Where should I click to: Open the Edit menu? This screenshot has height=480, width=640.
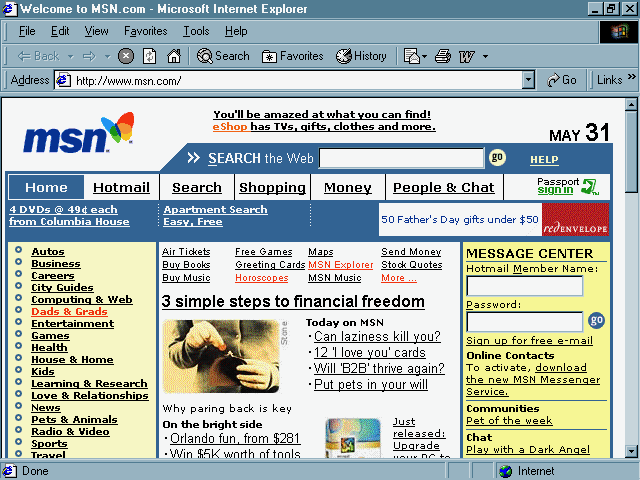point(60,31)
